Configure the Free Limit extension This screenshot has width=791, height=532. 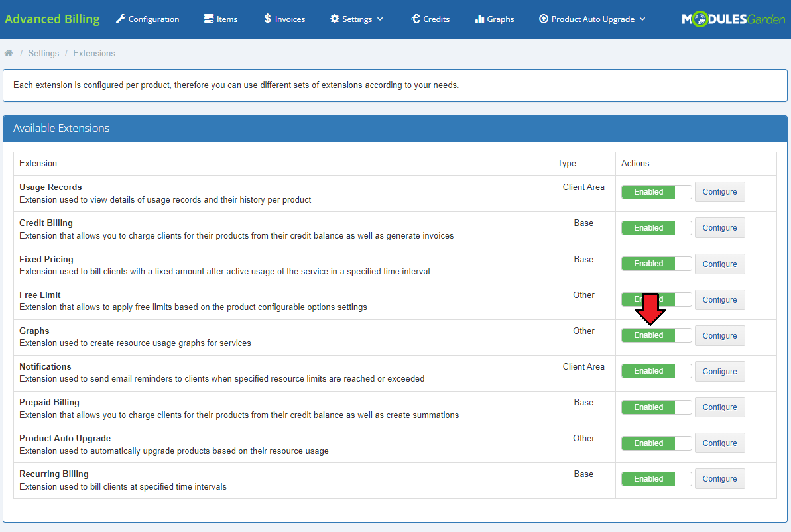click(719, 300)
